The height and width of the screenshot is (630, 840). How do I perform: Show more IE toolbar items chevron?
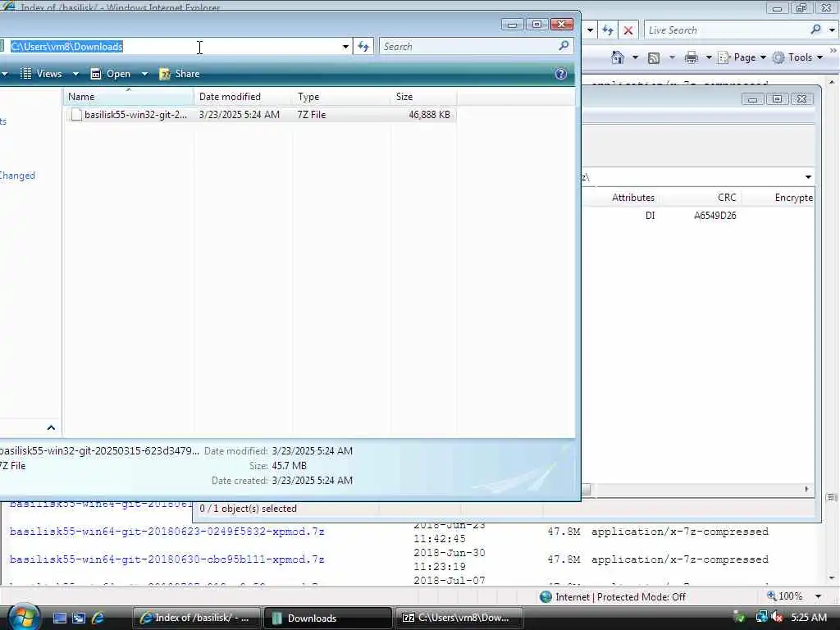[833, 50]
